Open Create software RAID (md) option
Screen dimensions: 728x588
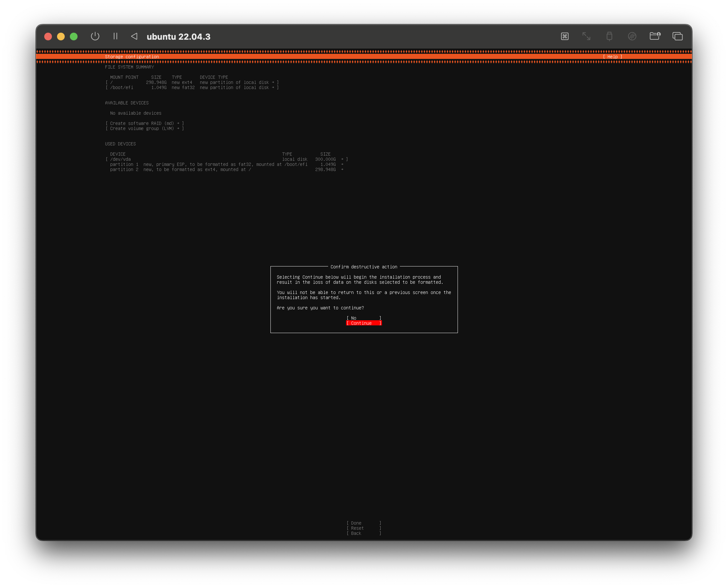tap(145, 123)
